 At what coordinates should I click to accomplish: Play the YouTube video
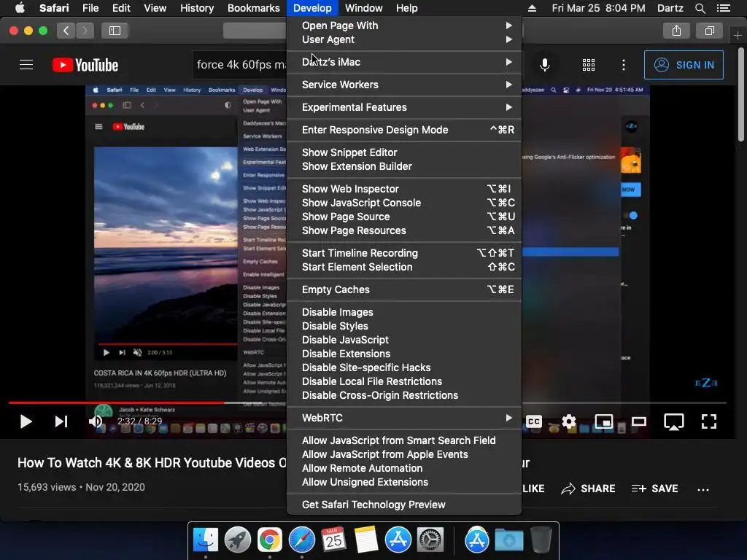tap(26, 421)
